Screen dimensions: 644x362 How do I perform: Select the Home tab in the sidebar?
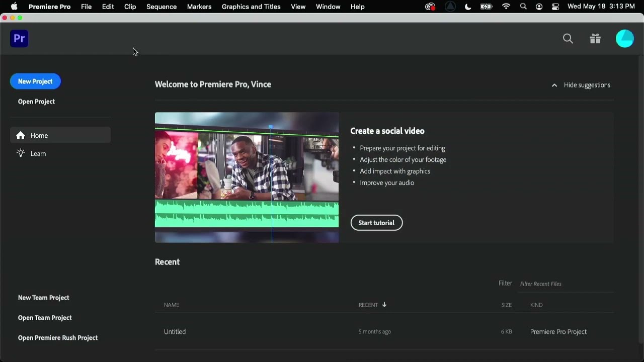pos(60,135)
